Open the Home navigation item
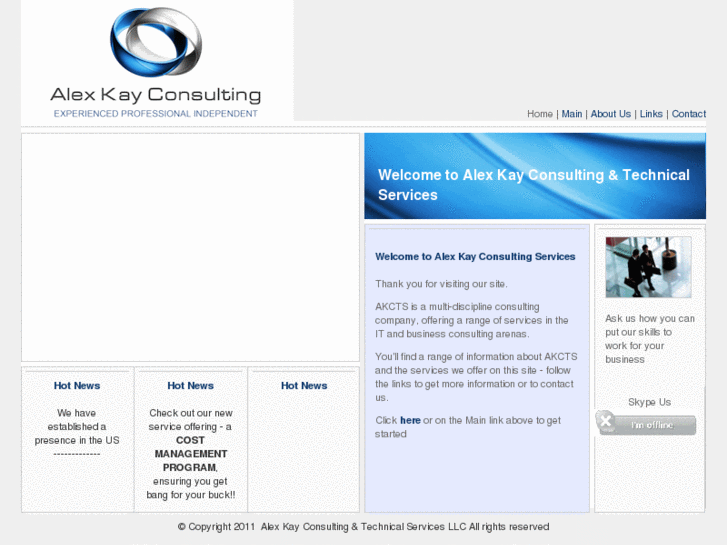Viewport: 727px width, 545px height. 540,114
